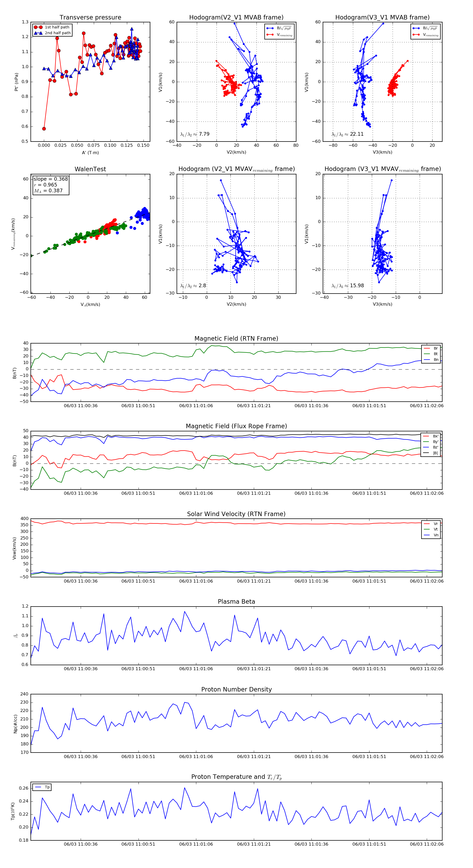The height and width of the screenshot is (868, 473).
Task: Click V_remaining legend entry in V2_V1 MVAB hodogram
Action: [279, 35]
